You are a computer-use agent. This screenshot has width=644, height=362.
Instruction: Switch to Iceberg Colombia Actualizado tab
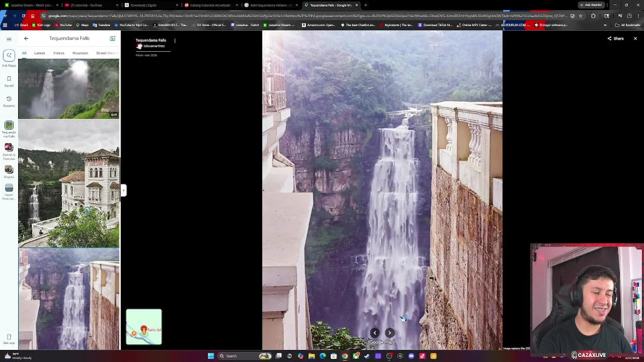click(x=210, y=5)
